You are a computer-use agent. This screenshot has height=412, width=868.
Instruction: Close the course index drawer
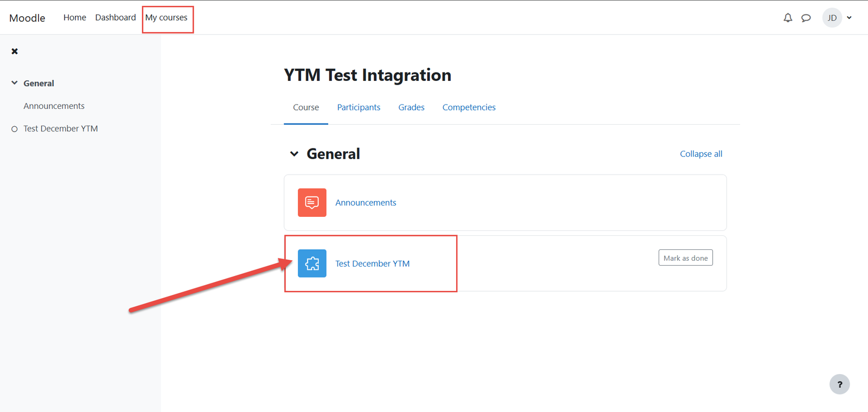(x=15, y=51)
